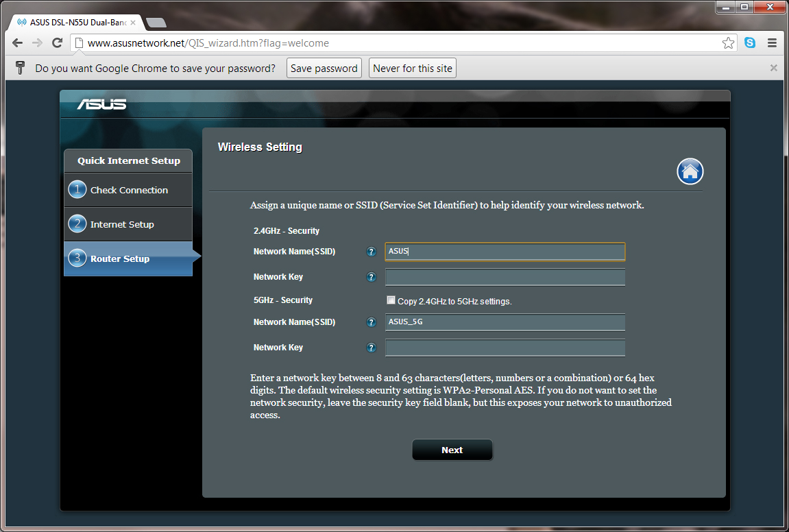Click the page icon in address bar

coord(79,43)
